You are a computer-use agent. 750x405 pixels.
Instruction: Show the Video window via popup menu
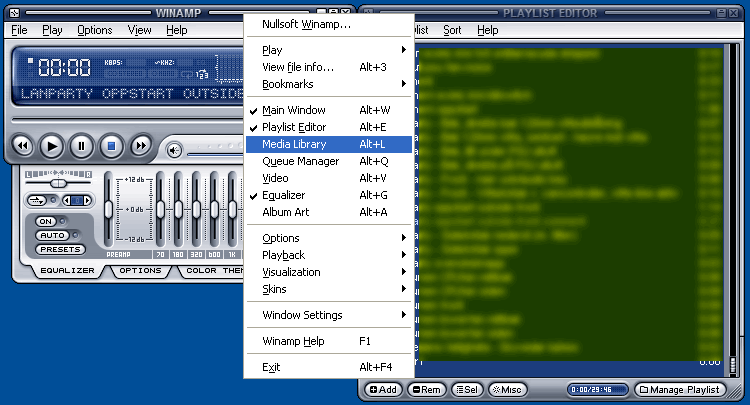tap(329, 178)
